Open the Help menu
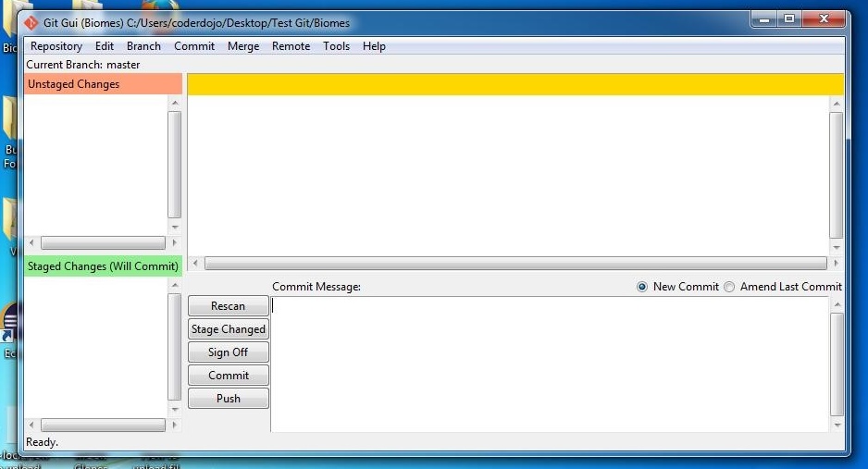The height and width of the screenshot is (469, 868). pos(374,46)
